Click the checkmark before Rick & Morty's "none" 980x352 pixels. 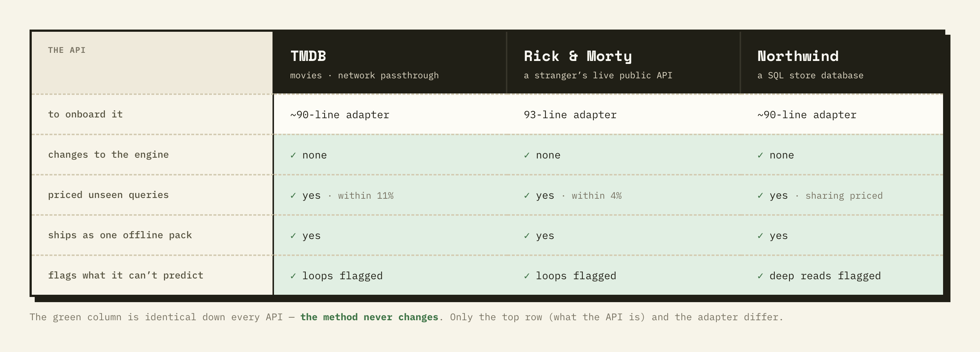(x=527, y=155)
